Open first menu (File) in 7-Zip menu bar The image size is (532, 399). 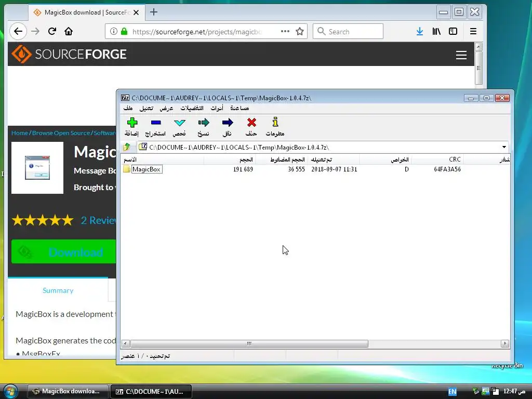pos(128,108)
